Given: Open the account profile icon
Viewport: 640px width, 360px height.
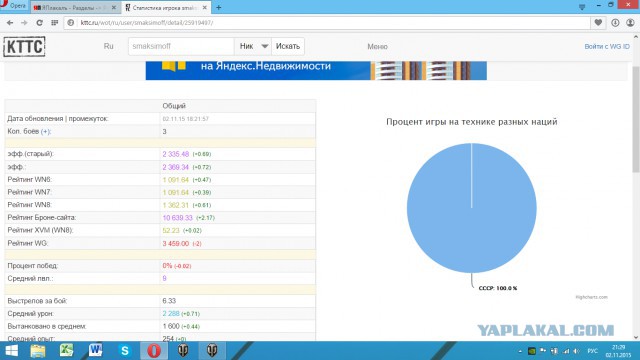Looking at the screenshot, I should tap(630, 23).
